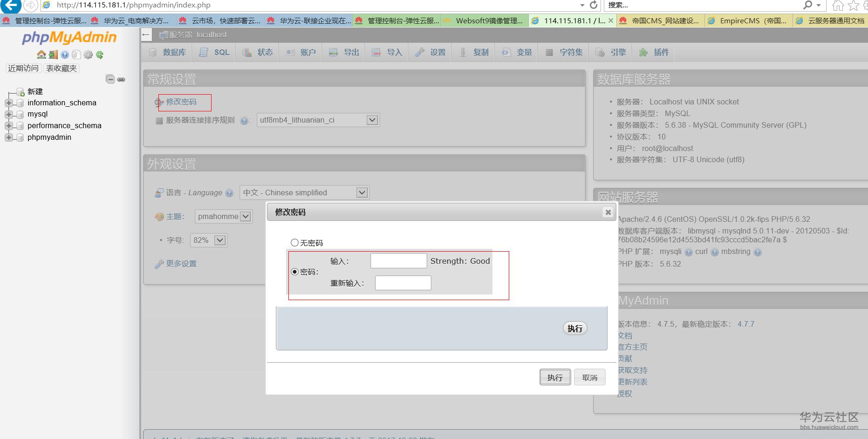Expand the performance_schema database node
This screenshot has width=868, height=439.
coord(9,126)
